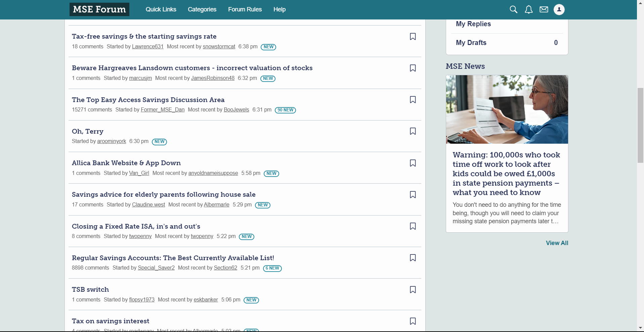Open the state pension warning headline
The width and height of the screenshot is (644, 332).
point(506,174)
